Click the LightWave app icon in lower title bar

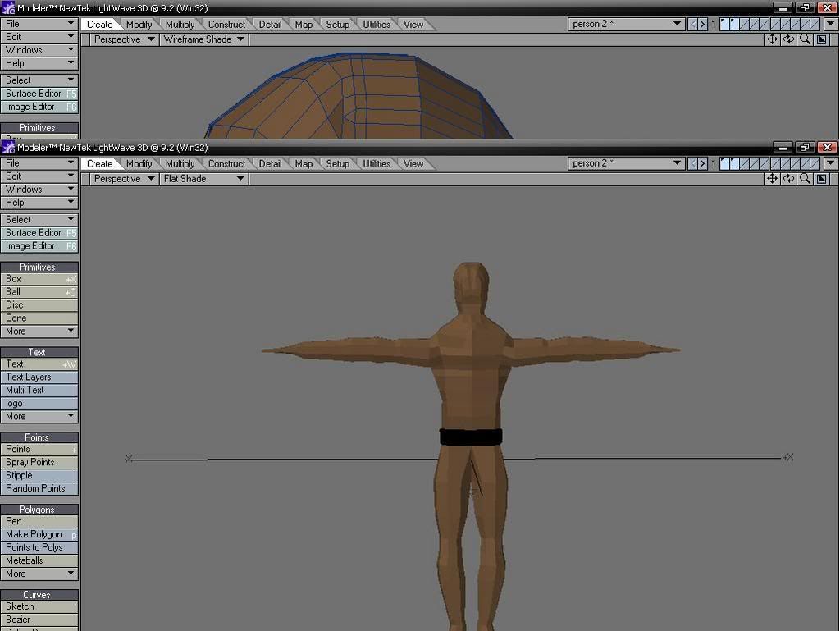click(8, 148)
